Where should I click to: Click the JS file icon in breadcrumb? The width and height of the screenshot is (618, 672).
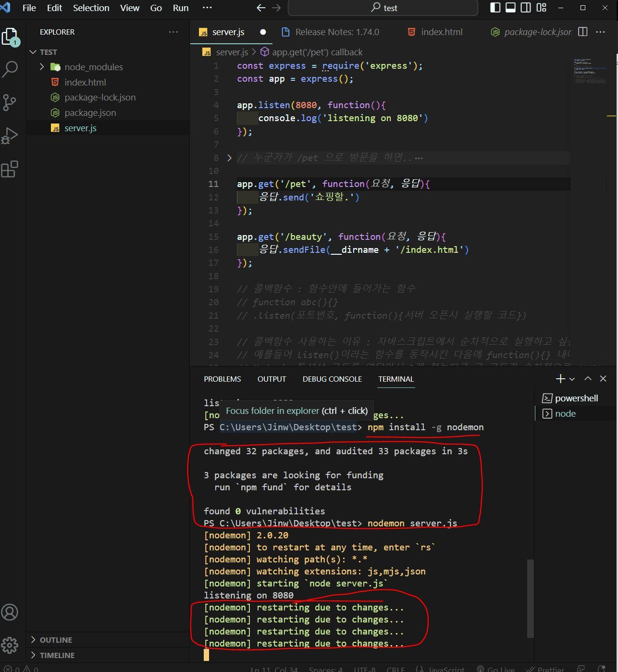tap(207, 52)
